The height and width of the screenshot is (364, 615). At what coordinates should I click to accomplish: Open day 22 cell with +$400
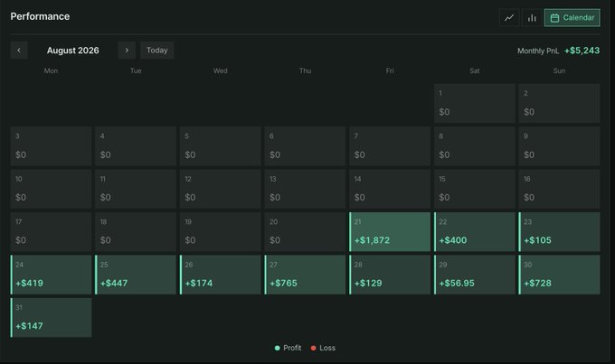click(475, 232)
